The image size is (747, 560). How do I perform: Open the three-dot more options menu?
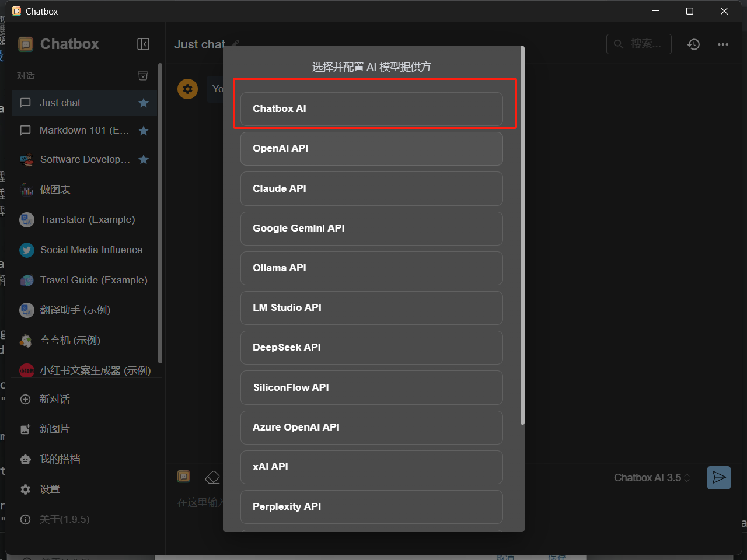point(723,44)
